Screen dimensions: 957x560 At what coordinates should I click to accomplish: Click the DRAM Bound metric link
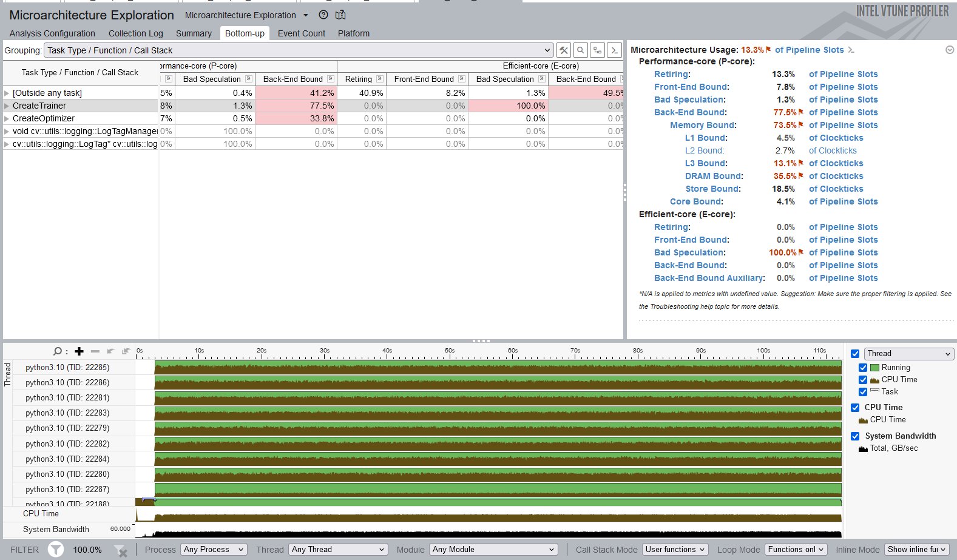point(714,176)
